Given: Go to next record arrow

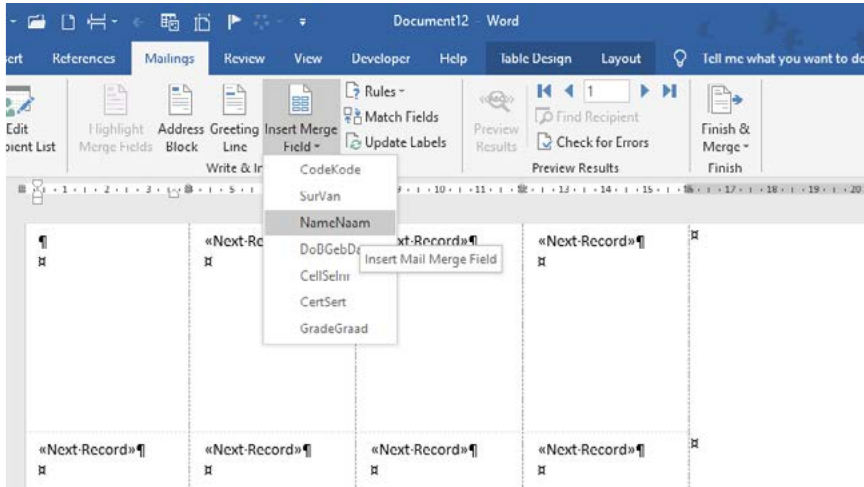Looking at the screenshot, I should (644, 91).
